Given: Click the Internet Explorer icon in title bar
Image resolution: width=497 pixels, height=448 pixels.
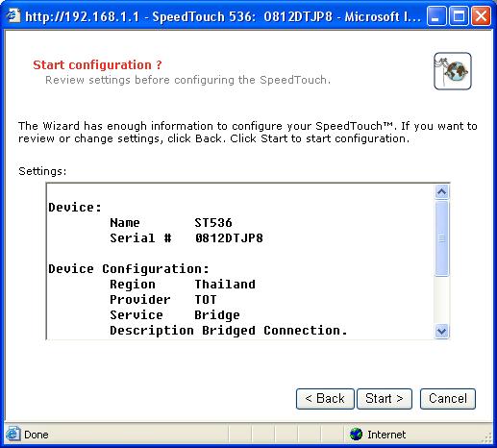Looking at the screenshot, I should pyautogui.click(x=13, y=15).
